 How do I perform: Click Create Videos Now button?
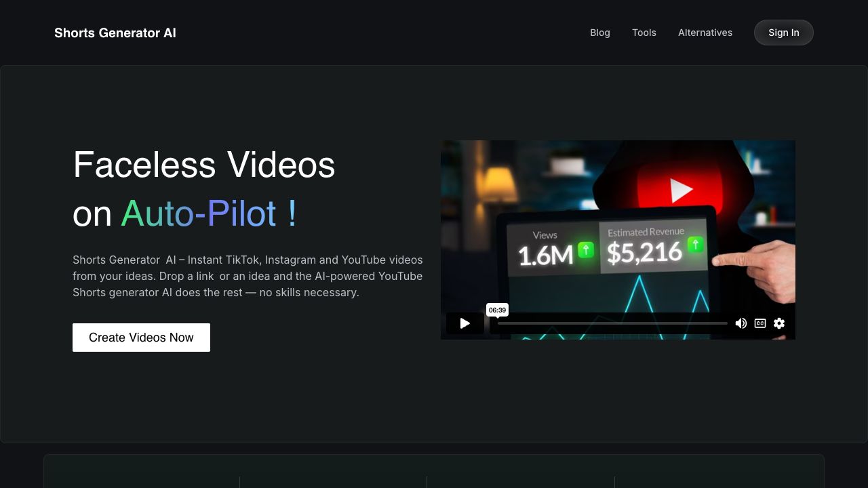coord(141,338)
